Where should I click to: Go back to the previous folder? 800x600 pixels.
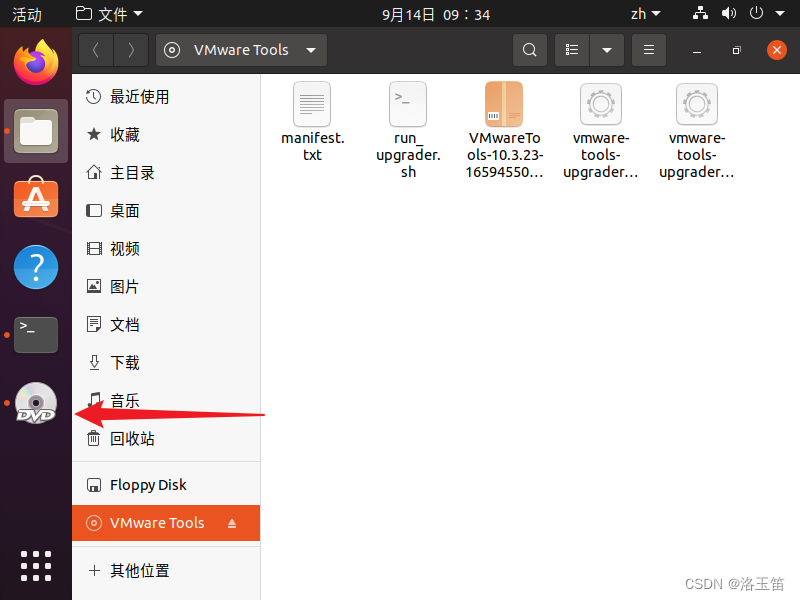coord(96,50)
